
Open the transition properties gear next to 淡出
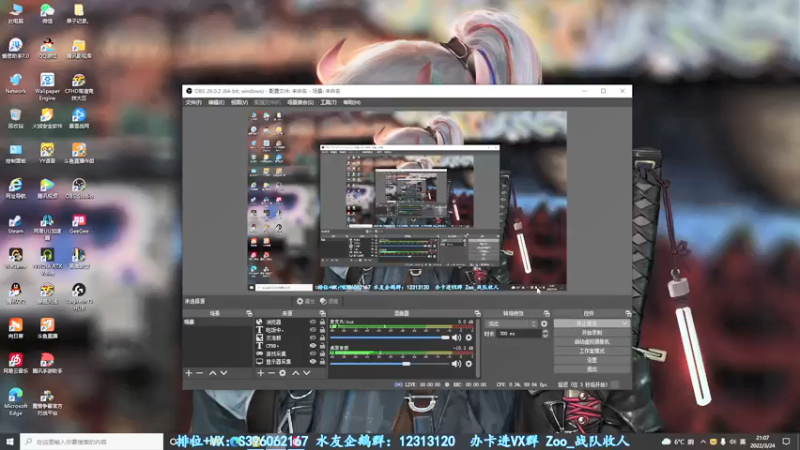544,323
